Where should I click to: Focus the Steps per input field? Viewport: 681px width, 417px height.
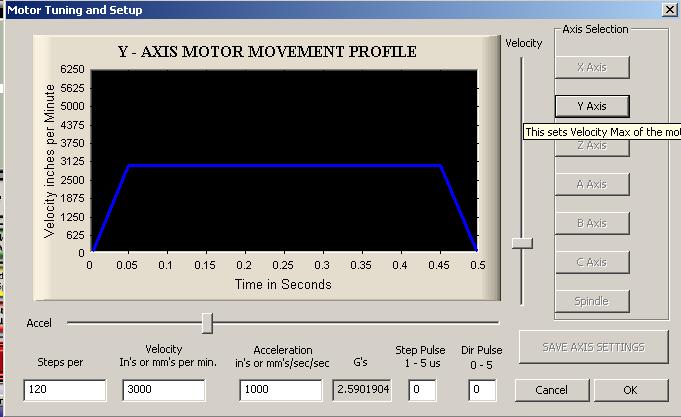pos(64,389)
